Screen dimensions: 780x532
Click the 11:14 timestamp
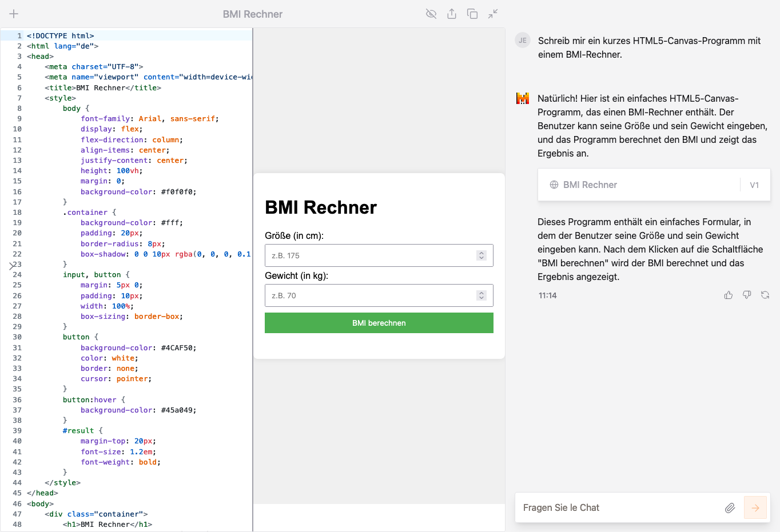[547, 295]
